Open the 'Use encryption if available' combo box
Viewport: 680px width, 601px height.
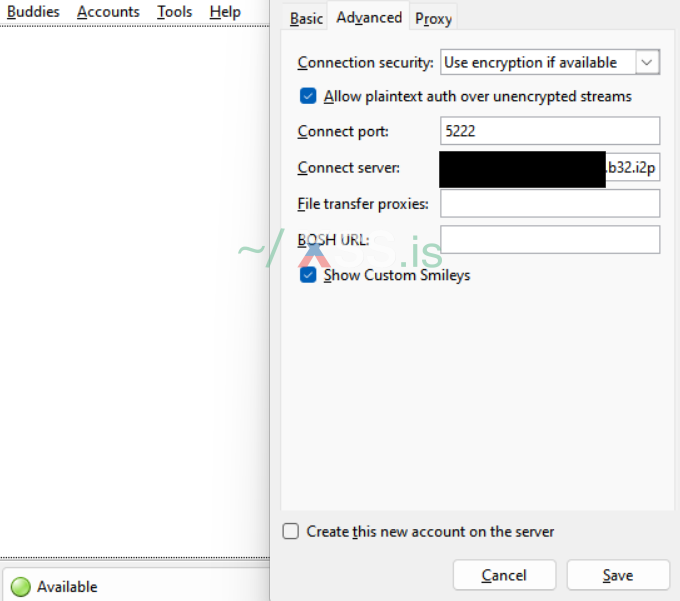537,62
